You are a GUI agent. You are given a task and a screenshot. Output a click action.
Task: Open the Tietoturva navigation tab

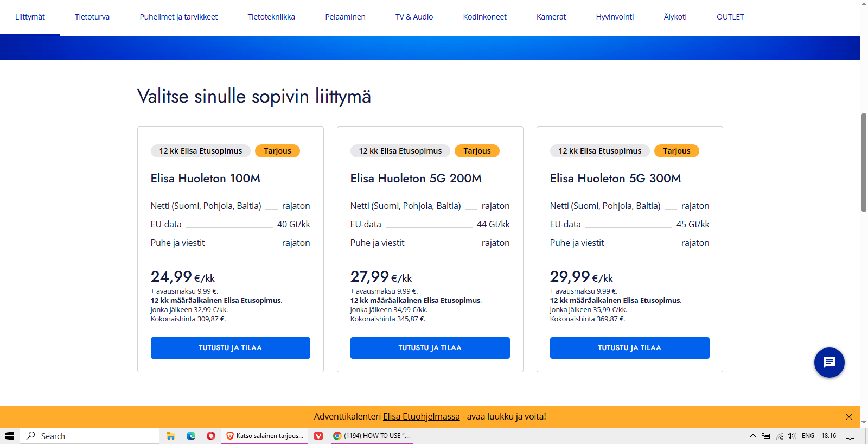(92, 17)
